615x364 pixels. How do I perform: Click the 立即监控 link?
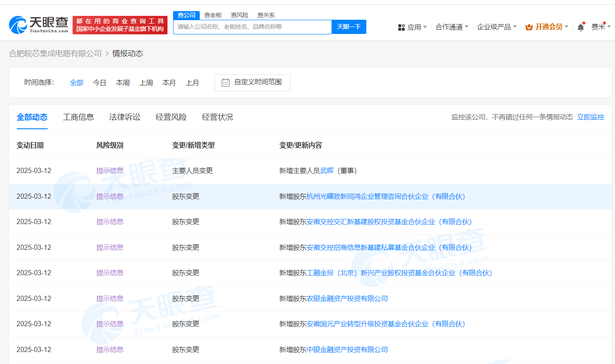tap(591, 117)
